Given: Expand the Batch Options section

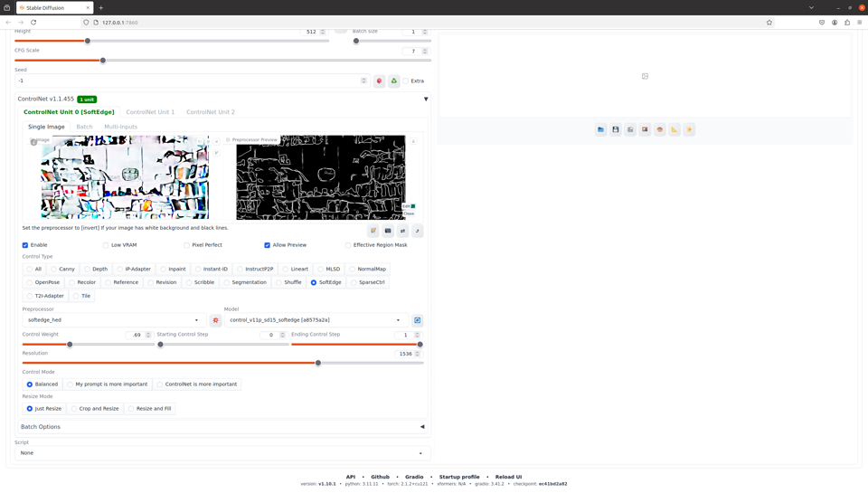Looking at the screenshot, I should (222, 427).
